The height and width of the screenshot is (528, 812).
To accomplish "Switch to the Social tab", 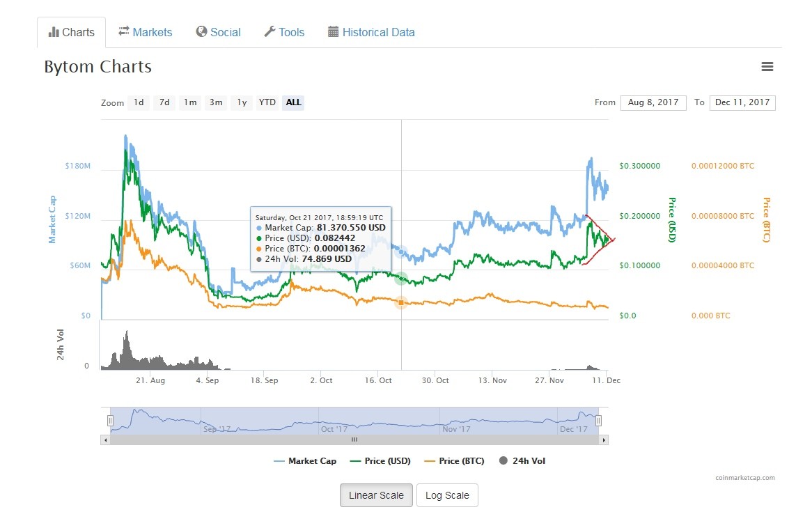I will tap(218, 32).
